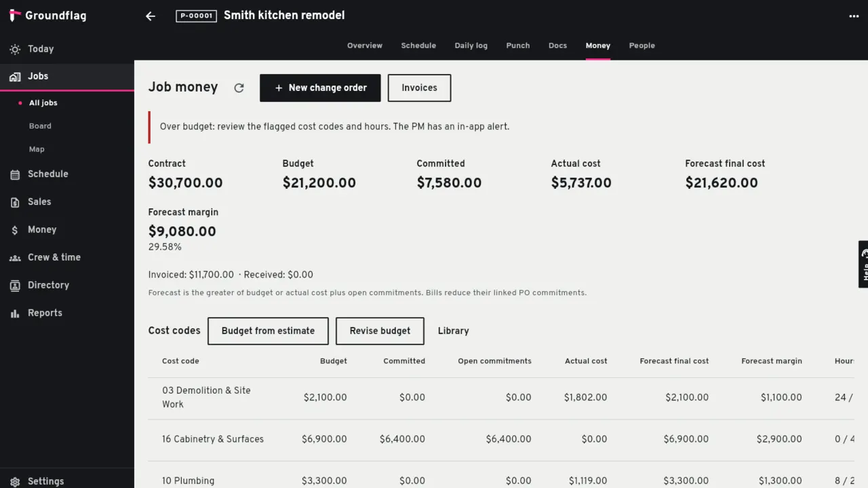Screen dimensions: 868x488
Task: Click Cabinetry forecast margin $2,900.00
Action: 780,439
